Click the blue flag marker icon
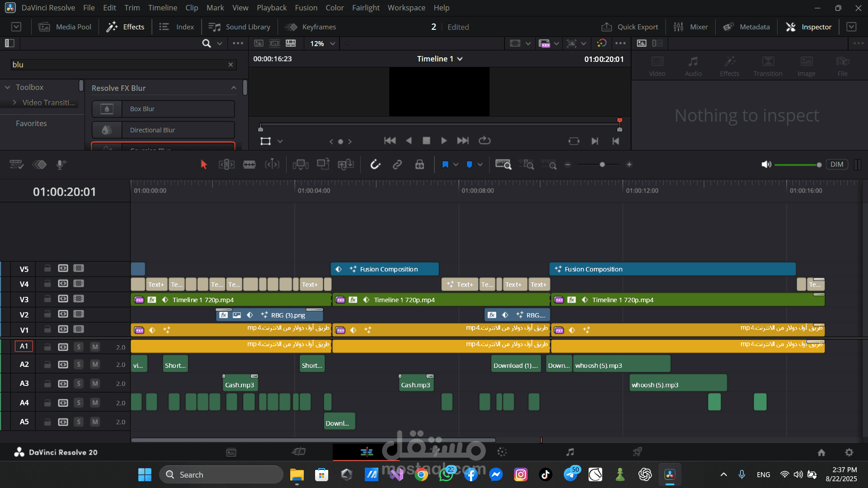This screenshot has height=488, width=868. (445, 164)
